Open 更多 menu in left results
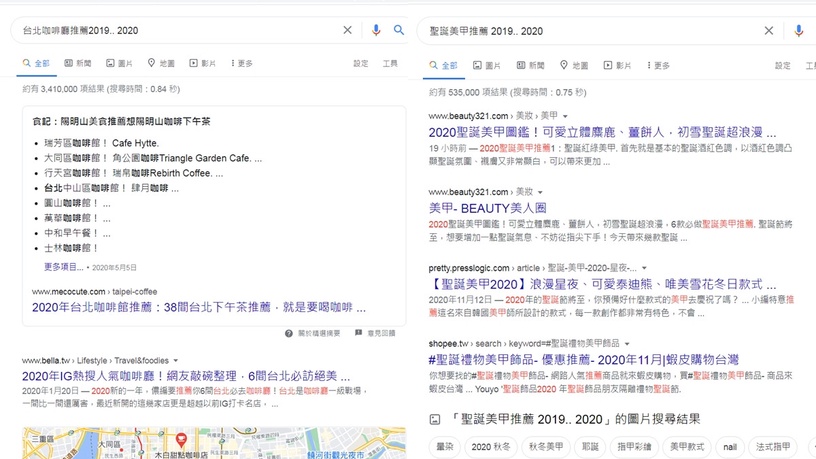The width and height of the screenshot is (816, 459). click(242, 63)
